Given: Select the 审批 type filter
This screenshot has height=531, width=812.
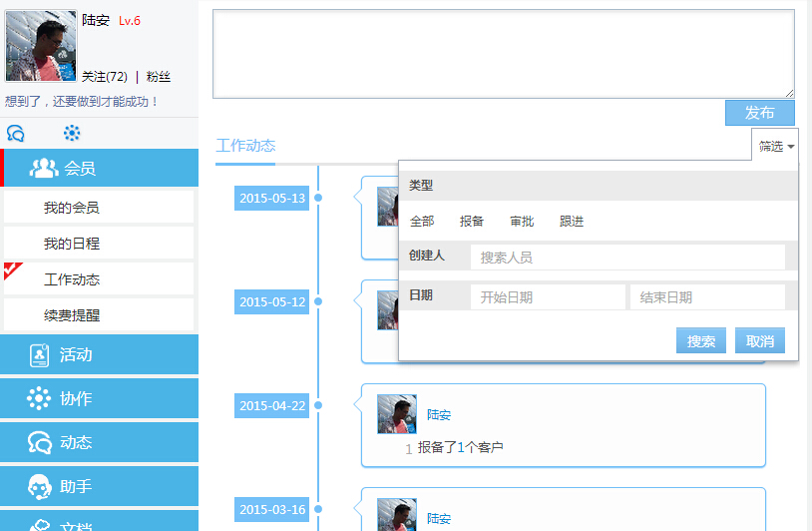Looking at the screenshot, I should click(x=522, y=222).
